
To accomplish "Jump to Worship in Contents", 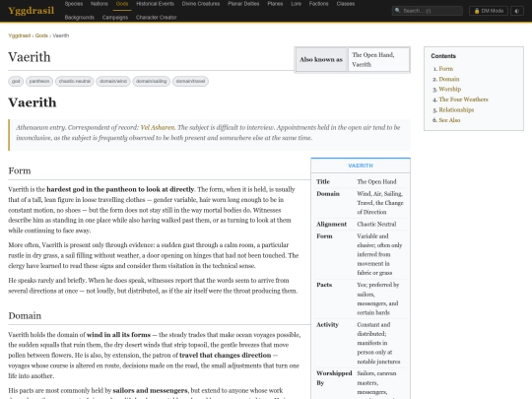I will pos(450,89).
